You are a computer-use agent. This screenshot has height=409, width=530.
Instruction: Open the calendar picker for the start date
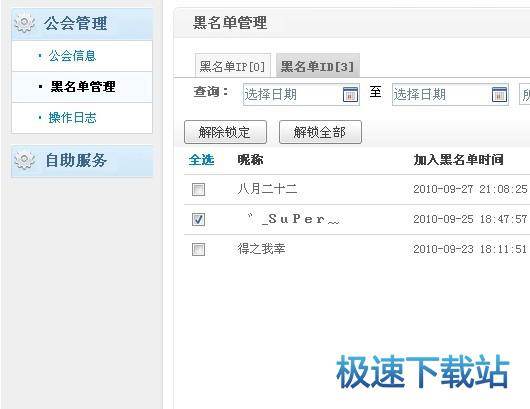pos(350,94)
